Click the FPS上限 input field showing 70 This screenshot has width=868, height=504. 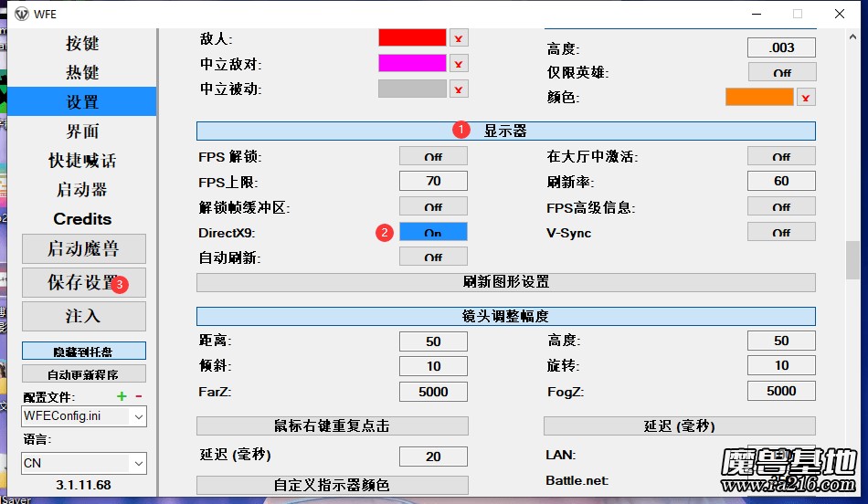433,182
